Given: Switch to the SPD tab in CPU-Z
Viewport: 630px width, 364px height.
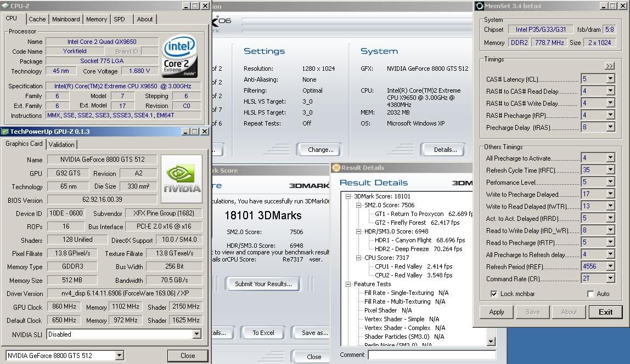Looking at the screenshot, I should click(x=119, y=19).
